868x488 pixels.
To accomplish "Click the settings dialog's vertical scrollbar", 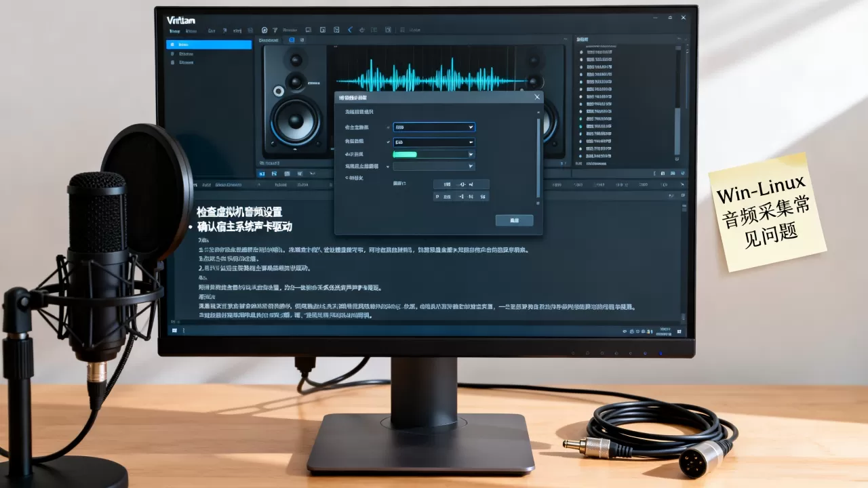I will tap(539, 157).
